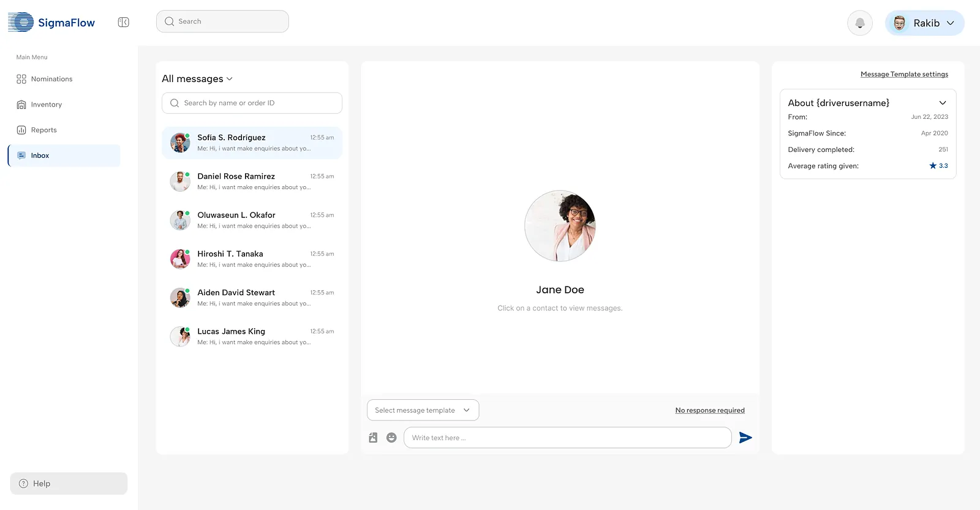The width and height of the screenshot is (980, 510).
Task: Click Hiroshi T. Tanaka's avatar
Action: pos(180,259)
